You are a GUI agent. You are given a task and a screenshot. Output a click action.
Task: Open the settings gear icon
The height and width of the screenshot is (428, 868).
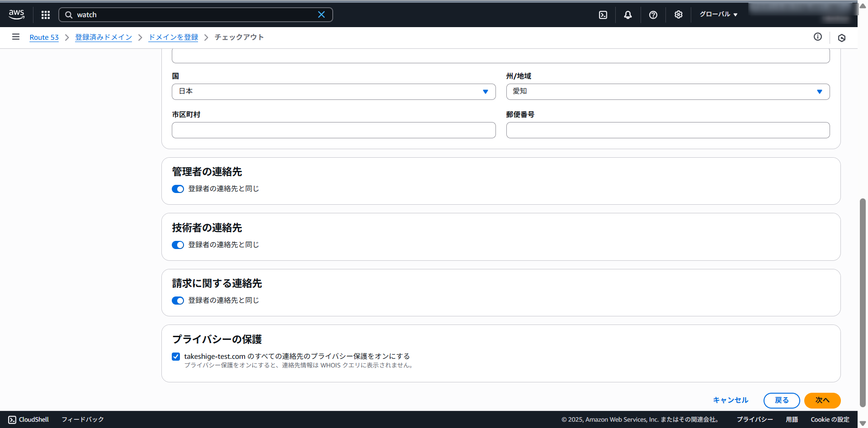[678, 15]
